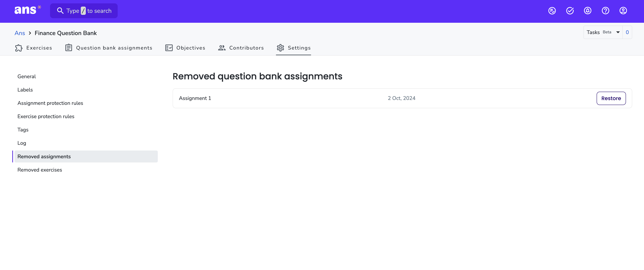Open the help question mark icon
644x270 pixels.
[605, 11]
